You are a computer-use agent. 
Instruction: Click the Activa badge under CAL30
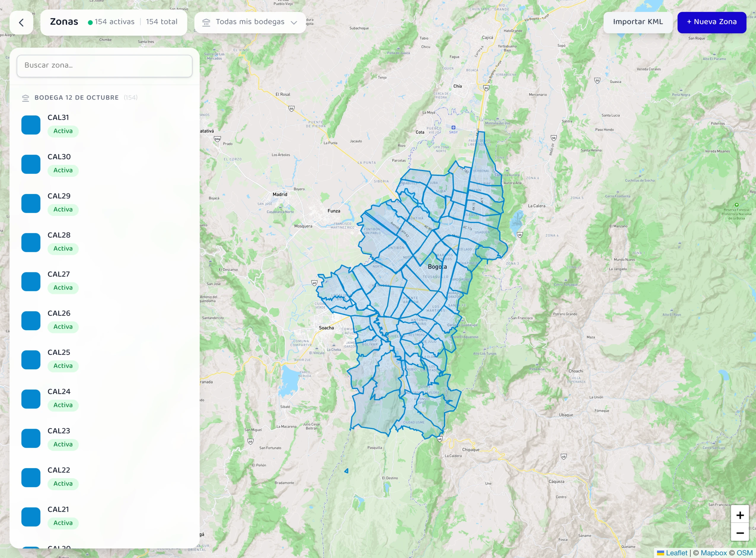(x=63, y=170)
